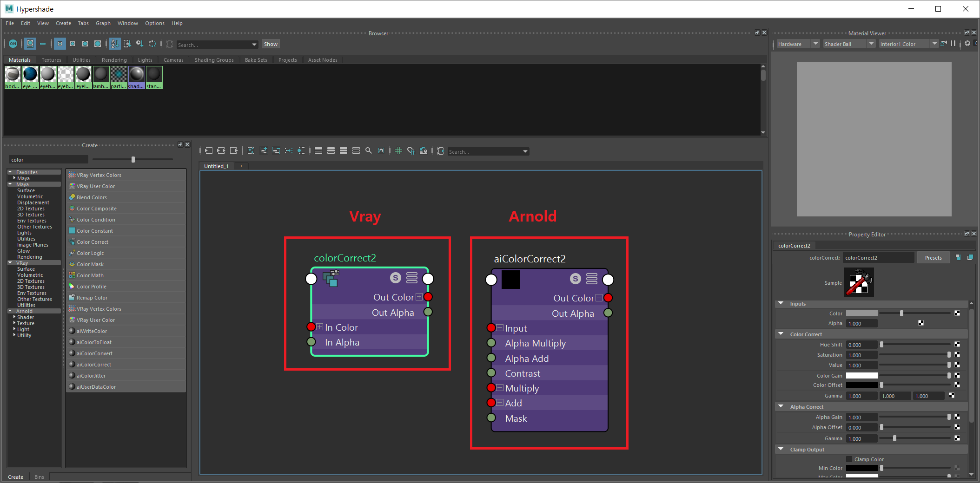This screenshot has width=980, height=483.
Task: Click the Input connections icon in the graph toolbar
Action: (x=209, y=150)
